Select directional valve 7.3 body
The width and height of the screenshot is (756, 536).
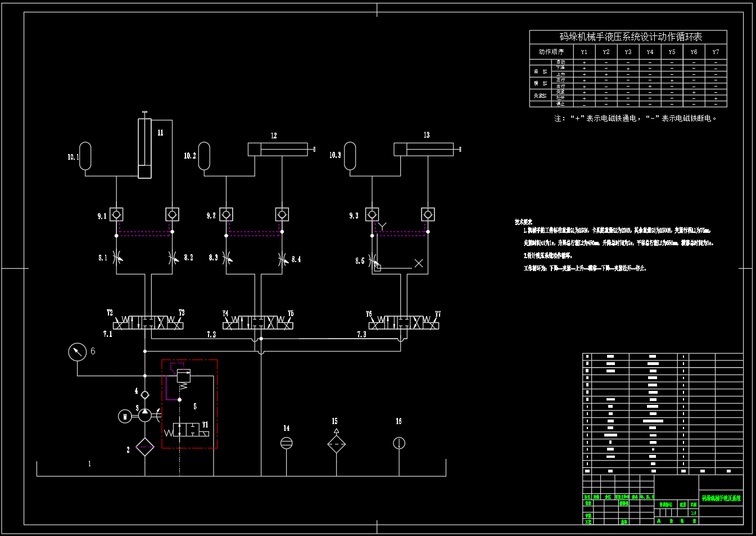tap(404, 323)
